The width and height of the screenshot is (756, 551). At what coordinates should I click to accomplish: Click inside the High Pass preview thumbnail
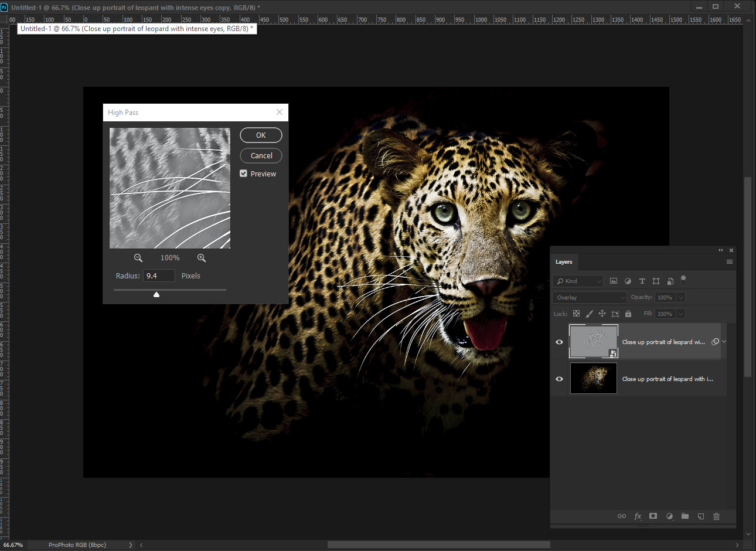pyautogui.click(x=170, y=188)
